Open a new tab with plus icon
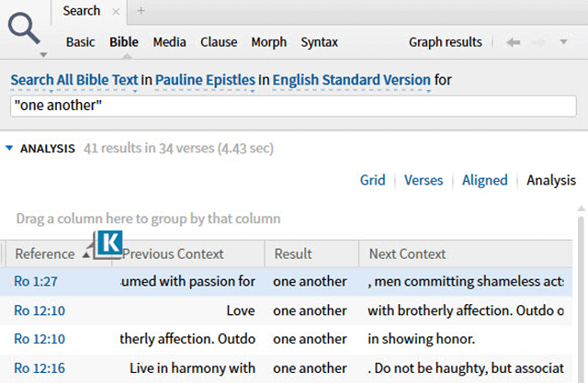 [141, 11]
